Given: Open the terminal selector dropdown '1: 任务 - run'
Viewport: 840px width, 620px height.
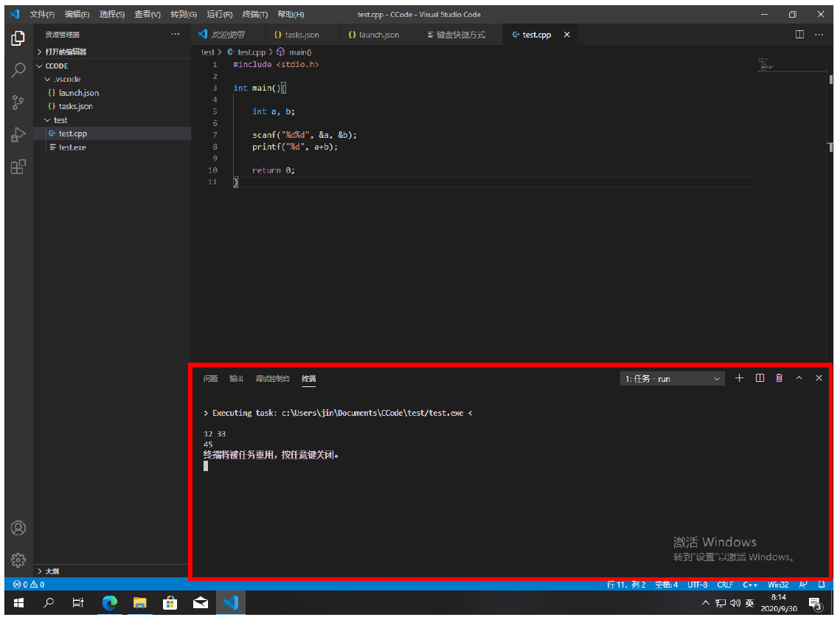Looking at the screenshot, I should click(x=673, y=379).
